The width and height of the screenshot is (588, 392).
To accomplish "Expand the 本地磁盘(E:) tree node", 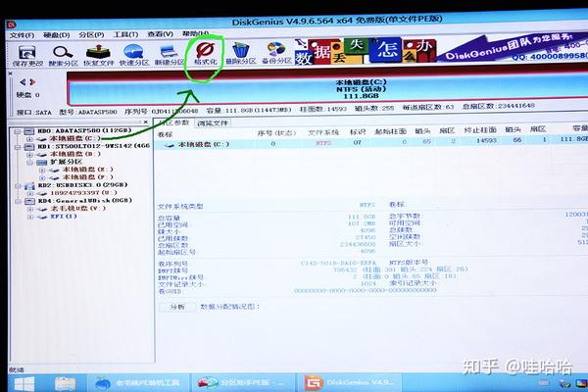I will [x=42, y=170].
